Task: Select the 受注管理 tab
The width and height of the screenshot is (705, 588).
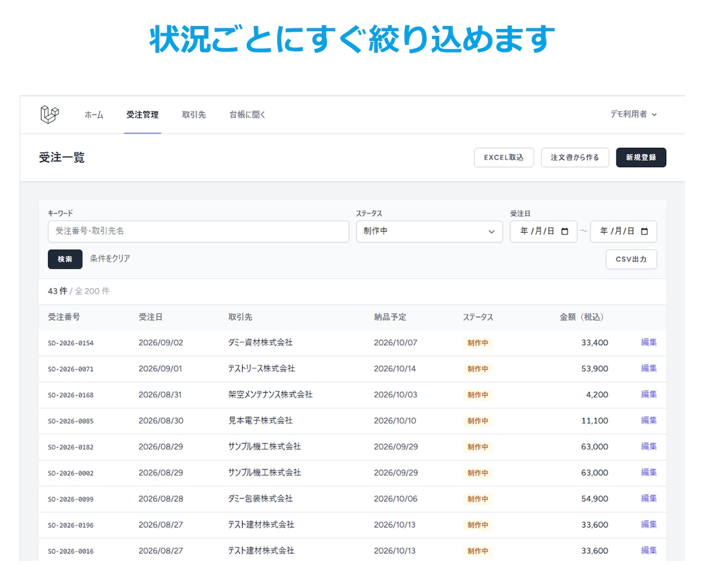Action: click(142, 114)
